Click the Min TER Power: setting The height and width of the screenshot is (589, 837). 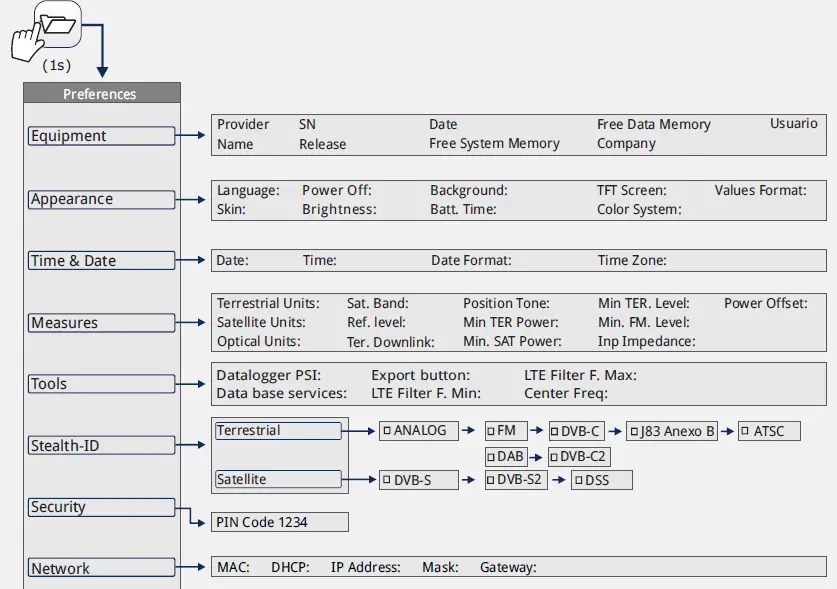(511, 323)
